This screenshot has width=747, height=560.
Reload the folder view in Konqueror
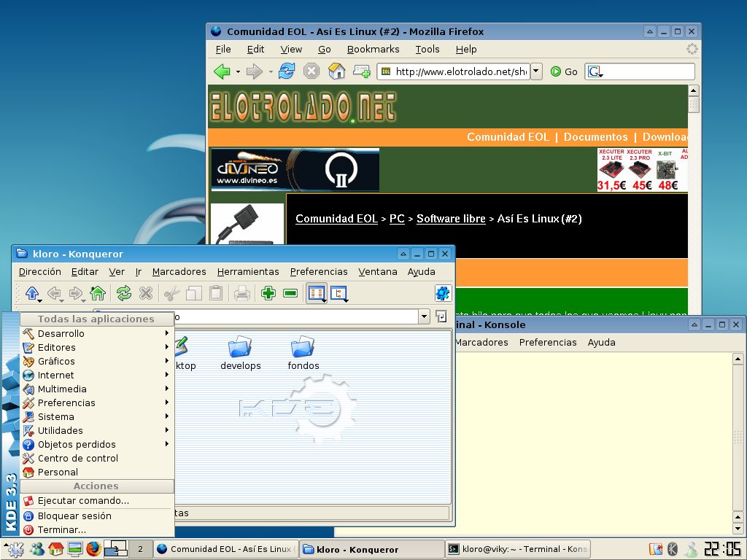(x=124, y=293)
